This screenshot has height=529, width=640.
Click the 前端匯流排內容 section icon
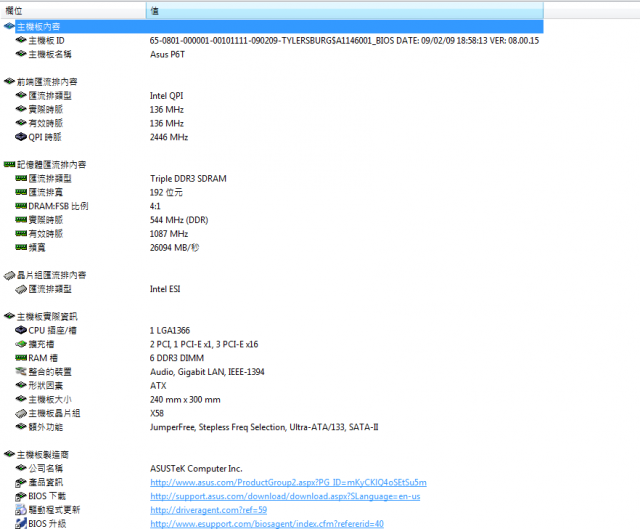coord(9,81)
